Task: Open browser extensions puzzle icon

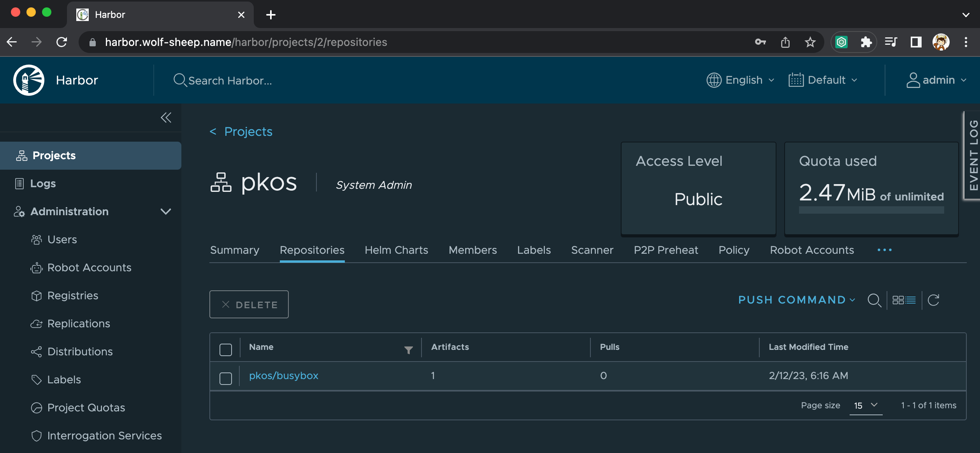Action: point(866,42)
